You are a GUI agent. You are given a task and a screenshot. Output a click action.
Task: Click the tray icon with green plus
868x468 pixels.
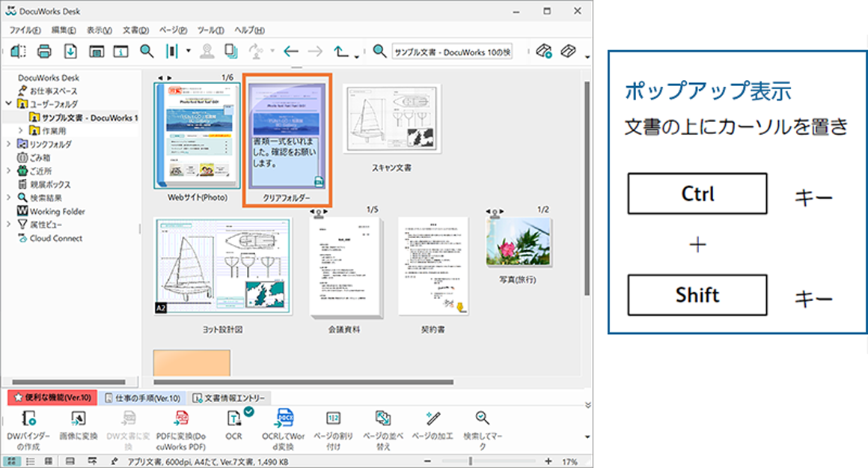tap(544, 52)
